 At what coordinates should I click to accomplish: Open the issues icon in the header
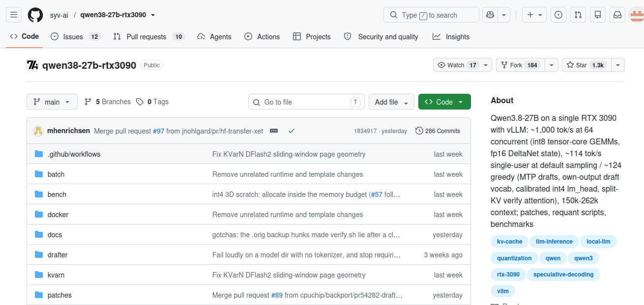558,15
